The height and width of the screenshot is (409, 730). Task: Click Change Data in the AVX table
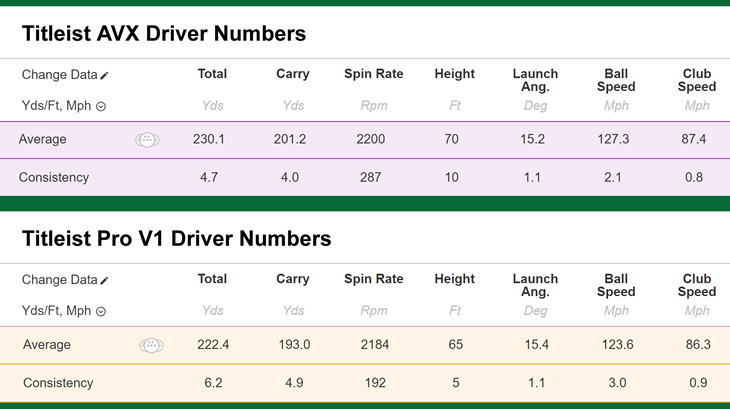coord(60,74)
